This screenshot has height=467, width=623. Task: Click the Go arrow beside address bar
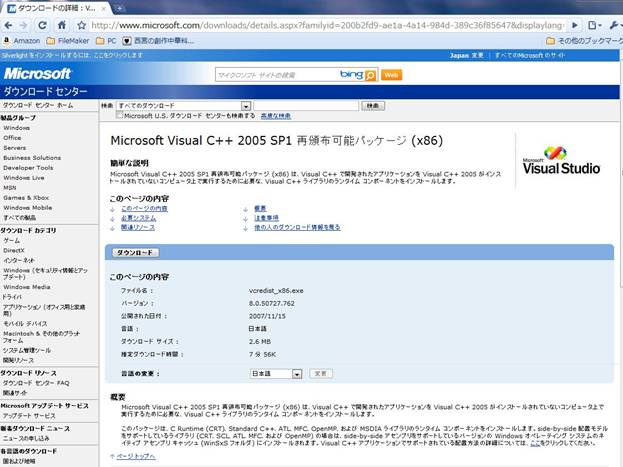coord(575,25)
